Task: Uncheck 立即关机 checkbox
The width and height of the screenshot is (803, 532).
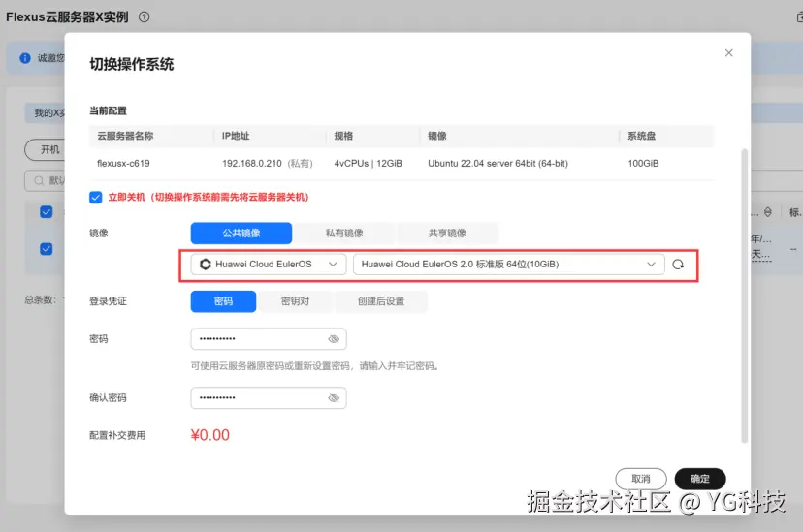Action: point(96,198)
